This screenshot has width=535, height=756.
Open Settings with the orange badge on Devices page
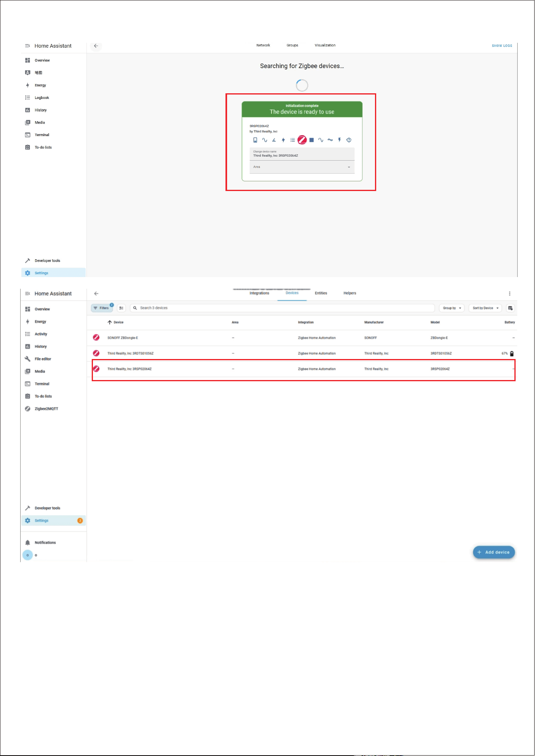[53, 521]
